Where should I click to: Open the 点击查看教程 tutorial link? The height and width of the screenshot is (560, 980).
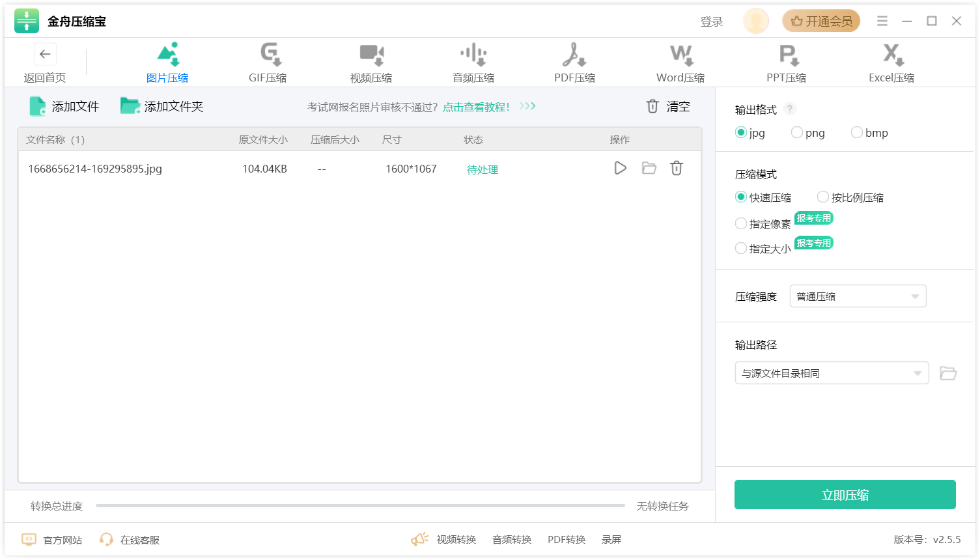coord(476,107)
